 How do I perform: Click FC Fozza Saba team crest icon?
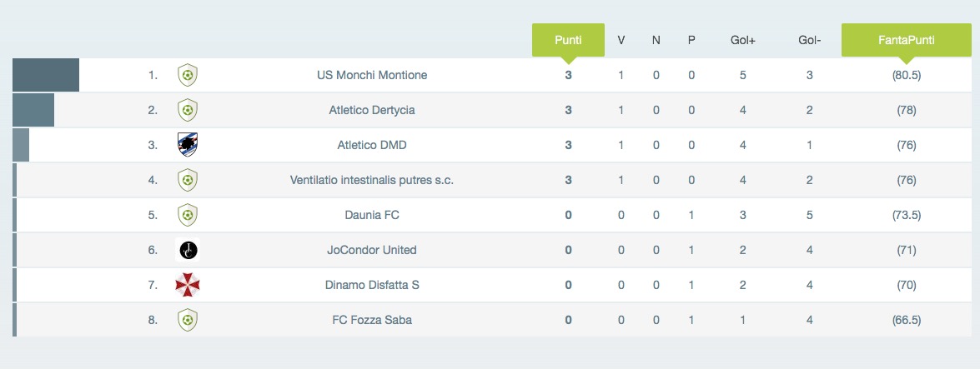[188, 320]
